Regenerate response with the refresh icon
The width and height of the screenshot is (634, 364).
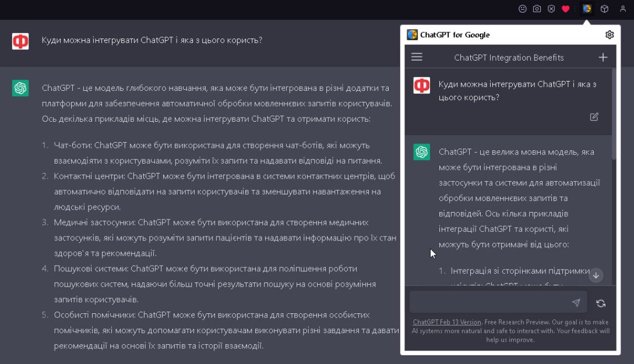[601, 303]
